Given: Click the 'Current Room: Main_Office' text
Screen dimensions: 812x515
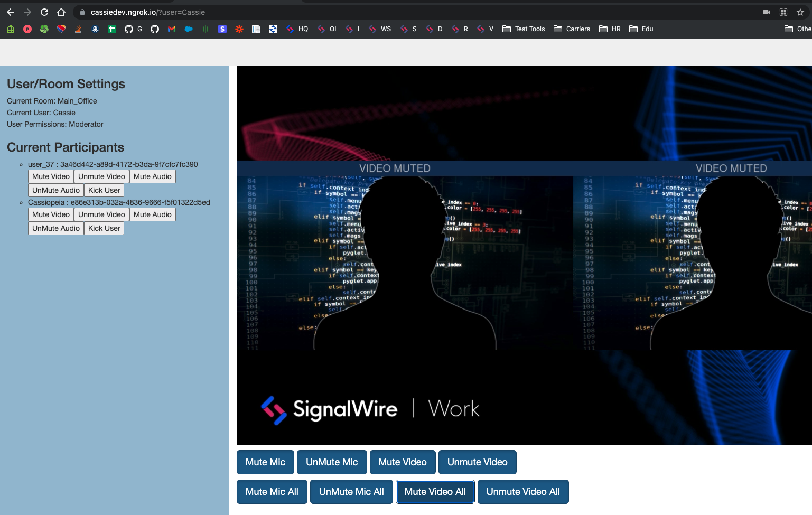Looking at the screenshot, I should [x=52, y=101].
